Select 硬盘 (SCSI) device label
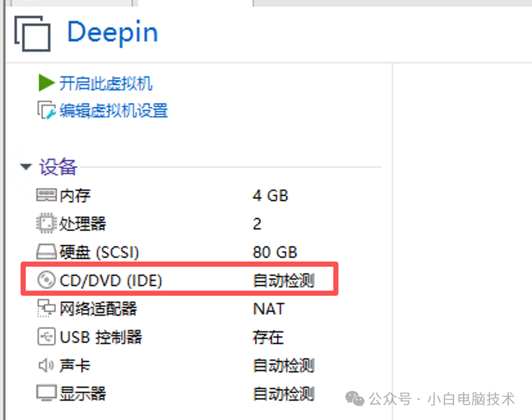This screenshot has width=532, height=420. pos(99,253)
